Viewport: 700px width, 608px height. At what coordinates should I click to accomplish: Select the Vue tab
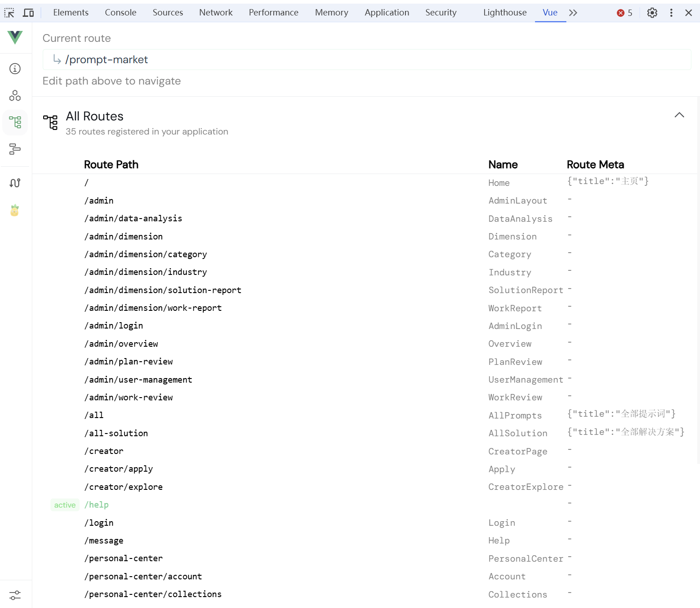click(x=550, y=13)
